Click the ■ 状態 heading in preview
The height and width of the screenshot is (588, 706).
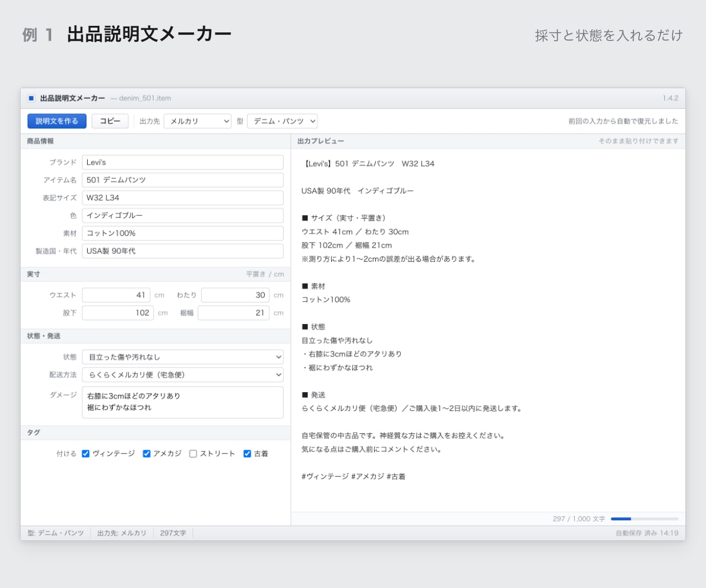point(313,327)
